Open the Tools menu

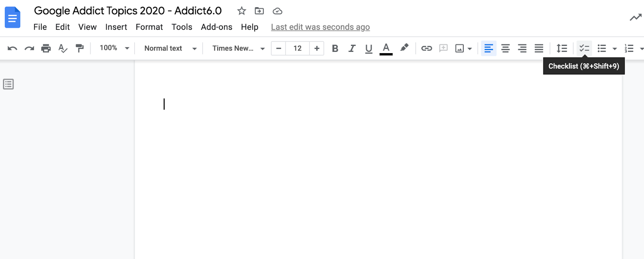(x=182, y=27)
